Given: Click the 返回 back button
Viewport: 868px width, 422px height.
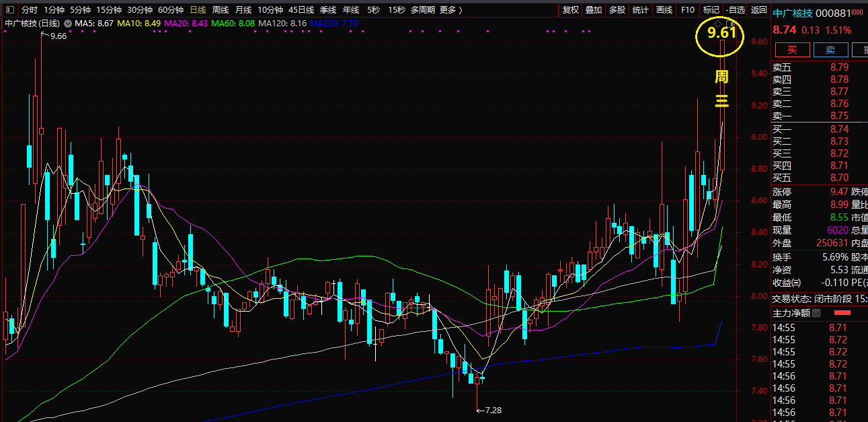Looking at the screenshot, I should pos(758,10).
